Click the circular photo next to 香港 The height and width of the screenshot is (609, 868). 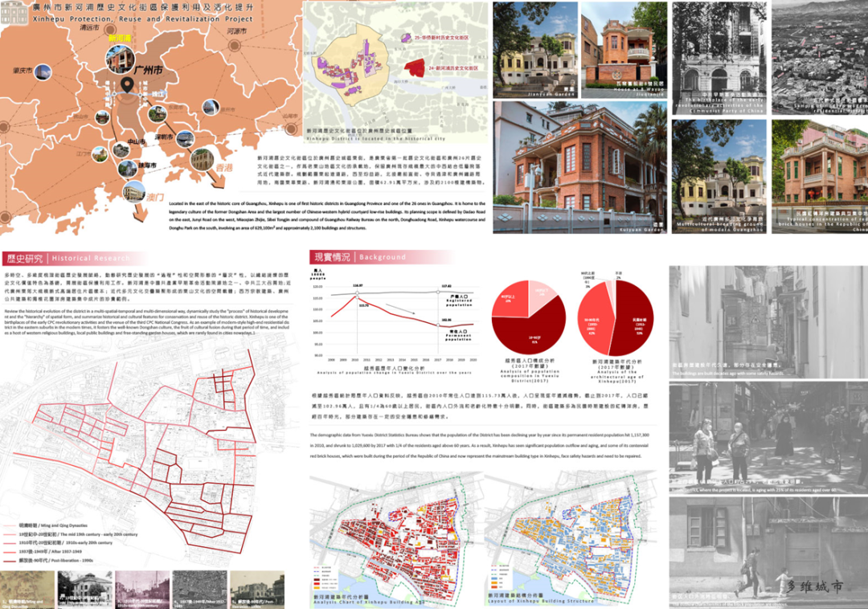[202, 159]
